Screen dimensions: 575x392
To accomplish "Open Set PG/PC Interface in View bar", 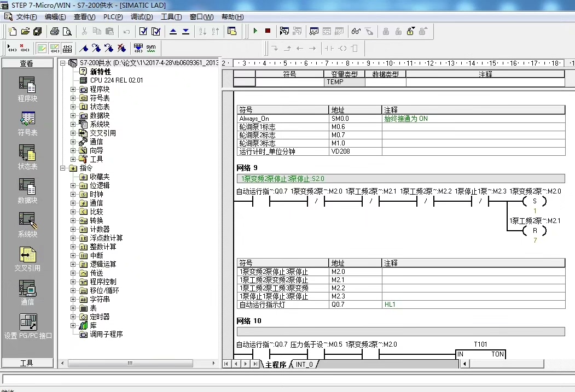I will [28, 326].
